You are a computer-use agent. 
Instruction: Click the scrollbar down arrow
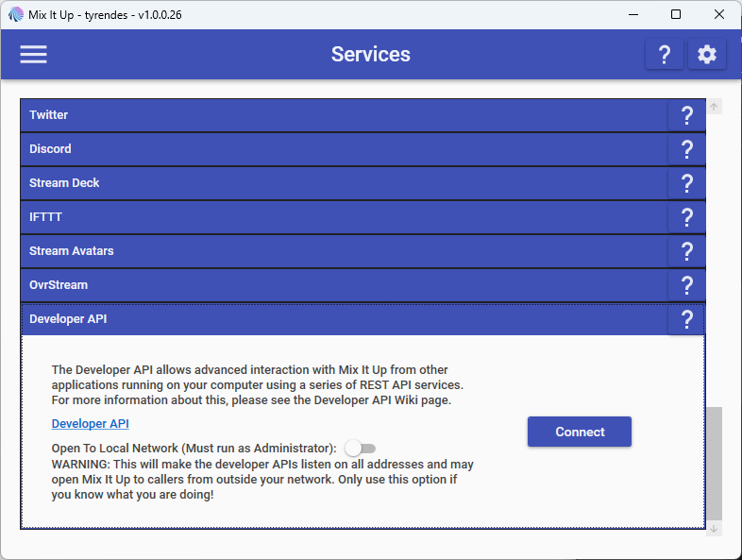point(714,528)
